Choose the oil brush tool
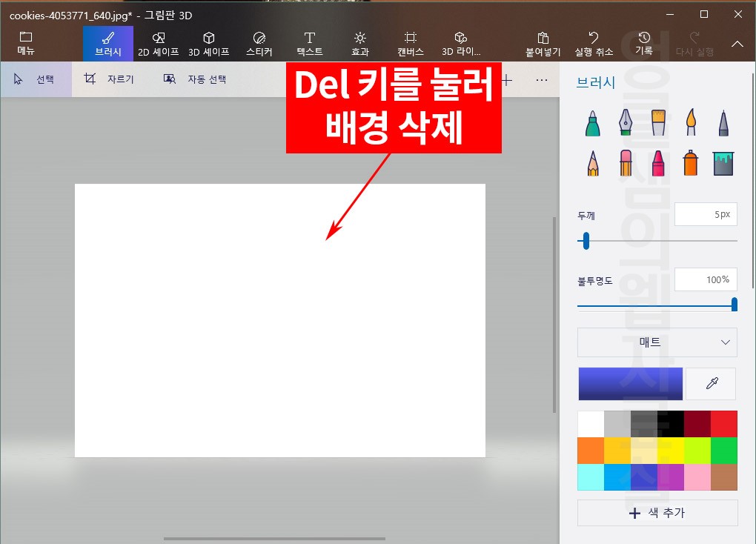756x544 pixels. (x=657, y=122)
